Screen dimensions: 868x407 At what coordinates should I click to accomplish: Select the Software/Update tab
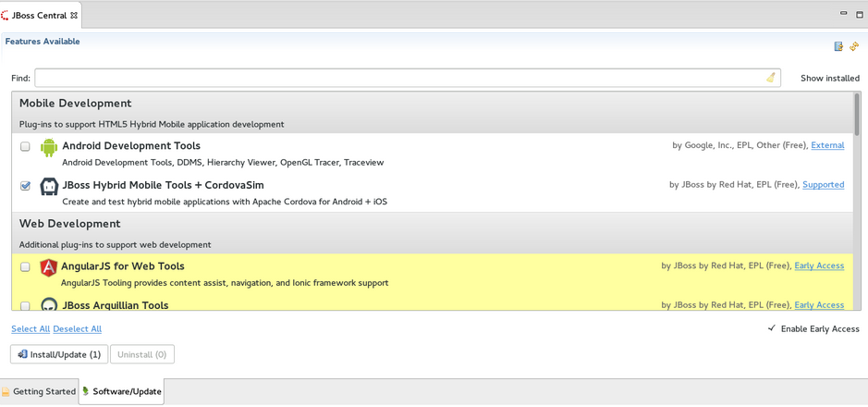point(122,392)
